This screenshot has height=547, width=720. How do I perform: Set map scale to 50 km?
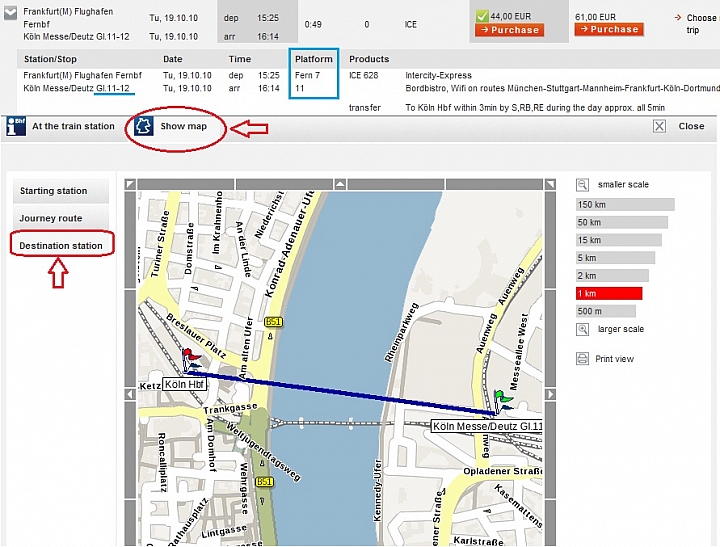pyautogui.click(x=622, y=222)
